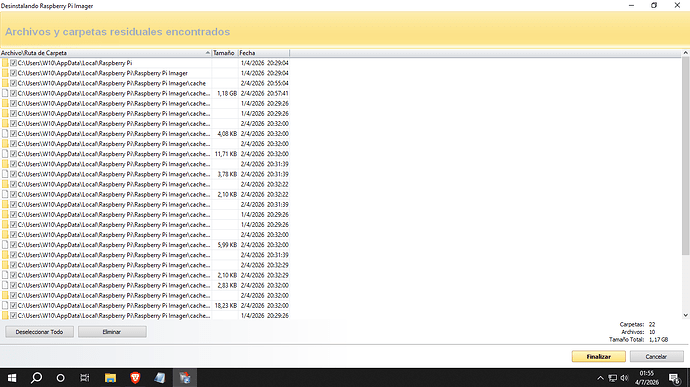Click the sort arrow on the Archivo\Ruta column
Viewport: 690px width, 387px height.
(x=208, y=53)
